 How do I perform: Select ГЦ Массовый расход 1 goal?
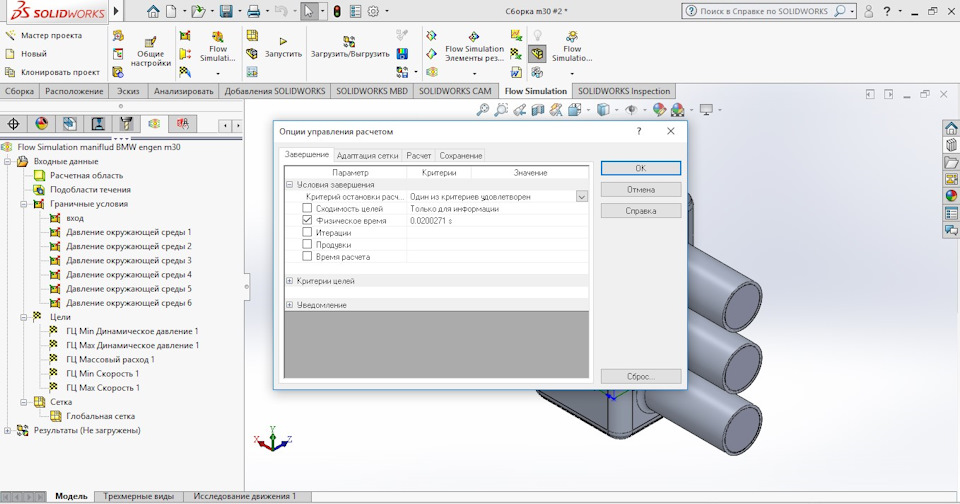[110, 360]
